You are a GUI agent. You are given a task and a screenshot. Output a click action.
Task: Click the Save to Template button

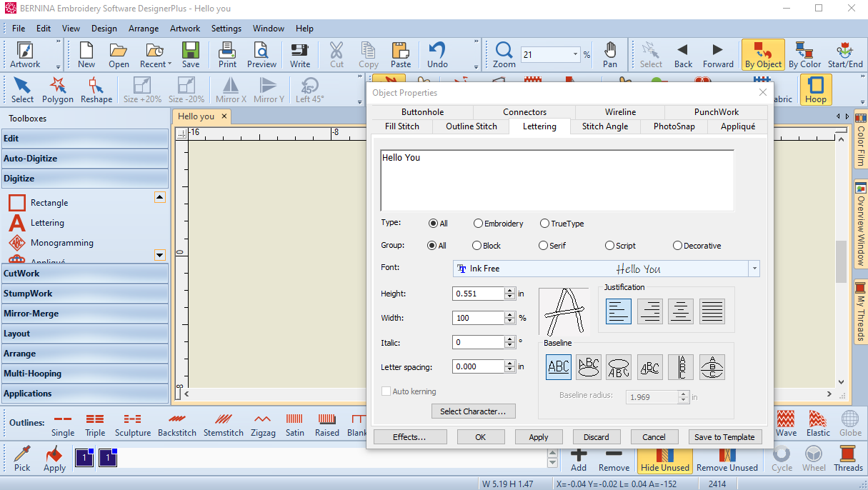click(724, 437)
